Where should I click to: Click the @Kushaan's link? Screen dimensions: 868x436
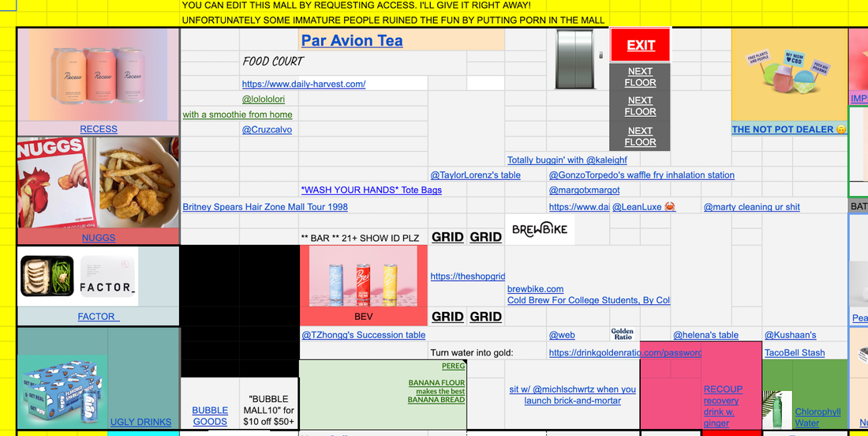pos(790,335)
